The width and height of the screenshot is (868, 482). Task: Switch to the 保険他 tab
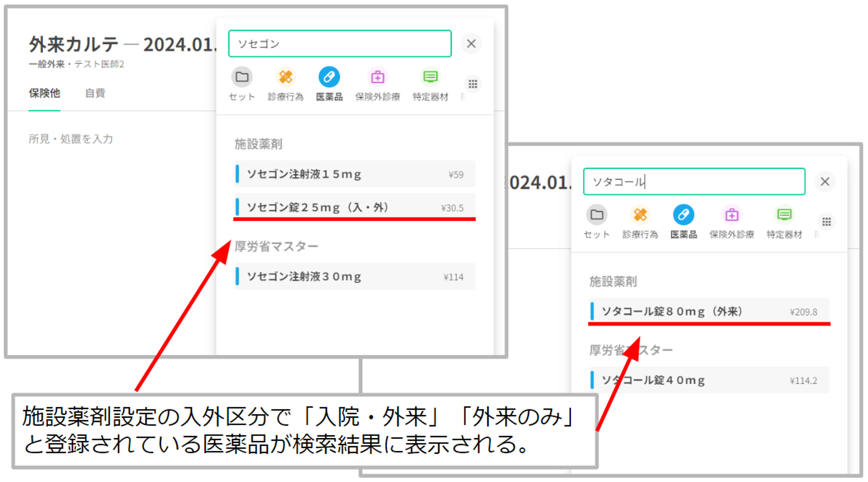(44, 93)
